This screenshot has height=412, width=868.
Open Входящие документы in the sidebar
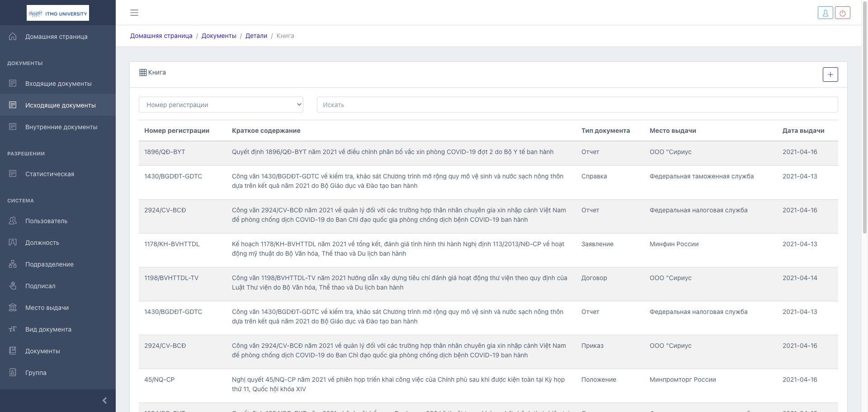58,84
